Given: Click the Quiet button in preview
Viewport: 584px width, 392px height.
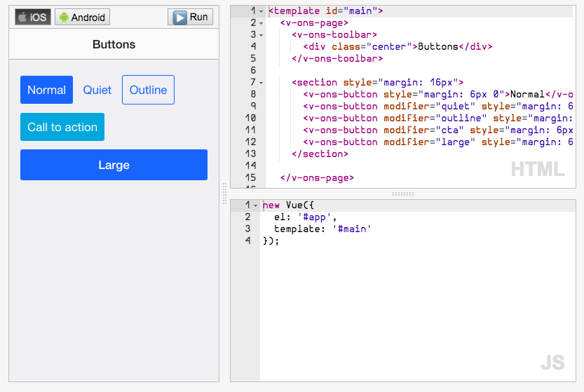Looking at the screenshot, I should point(97,90).
